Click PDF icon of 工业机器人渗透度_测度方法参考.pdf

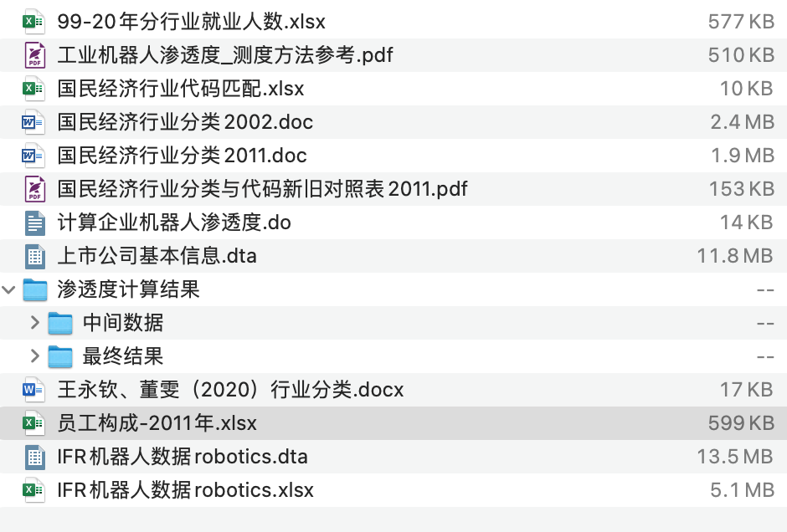pos(34,55)
